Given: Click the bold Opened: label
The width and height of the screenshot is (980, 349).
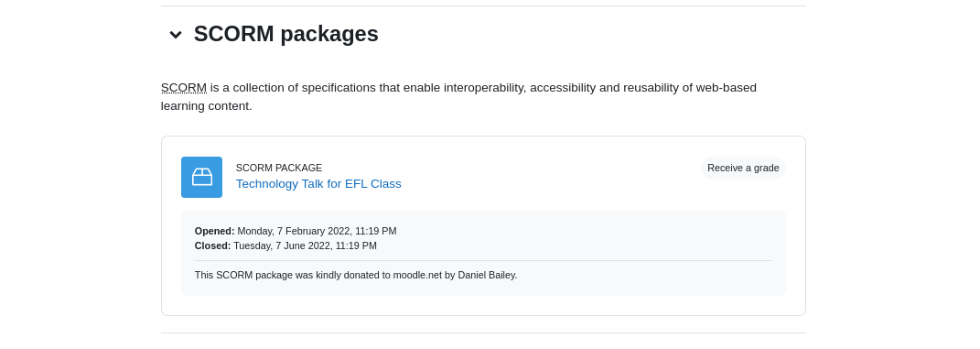Looking at the screenshot, I should pos(214,232).
